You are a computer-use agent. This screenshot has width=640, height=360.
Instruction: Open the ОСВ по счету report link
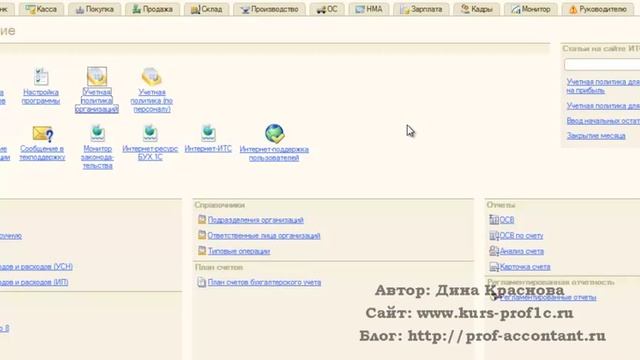pyautogui.click(x=521, y=236)
